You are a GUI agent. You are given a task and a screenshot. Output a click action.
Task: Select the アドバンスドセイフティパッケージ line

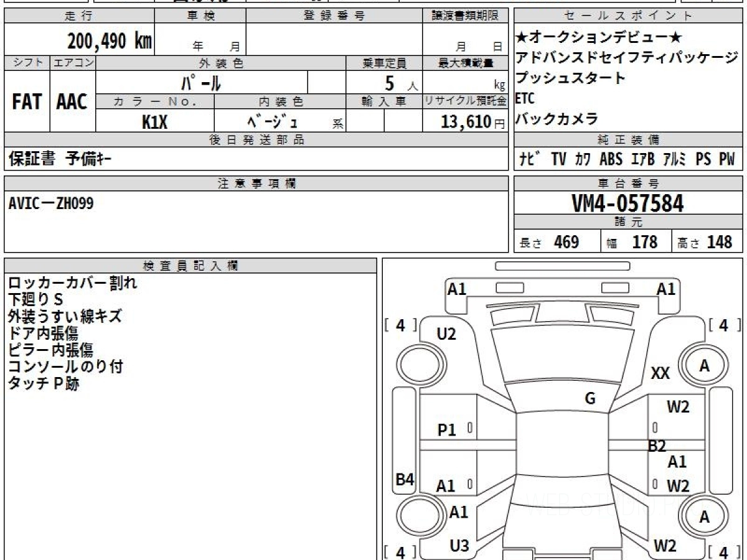click(626, 58)
